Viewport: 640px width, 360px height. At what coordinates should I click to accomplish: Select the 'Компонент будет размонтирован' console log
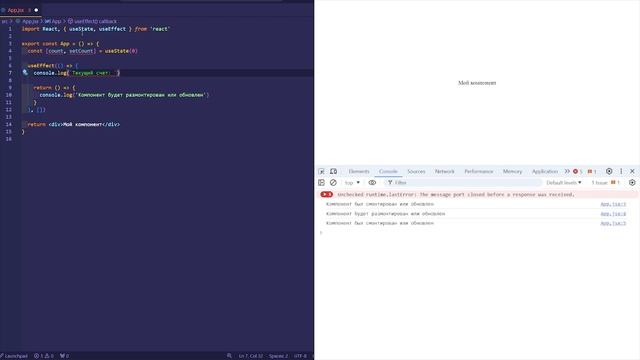click(385, 214)
